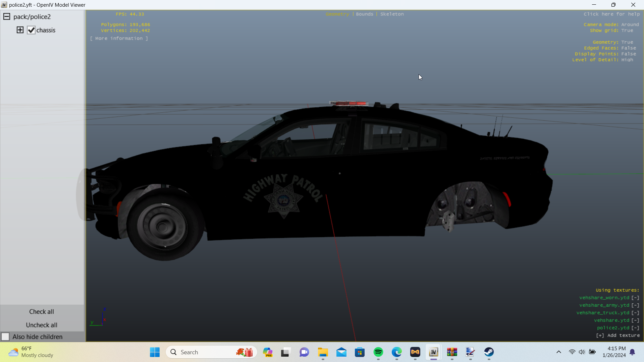
Task: Collapse the pack:/police2 root node
Action: [7, 17]
